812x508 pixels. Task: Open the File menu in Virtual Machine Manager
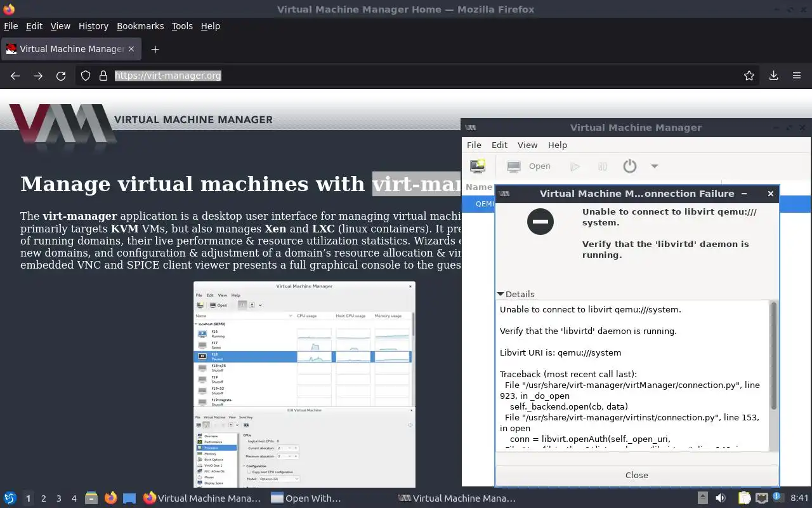coord(474,145)
